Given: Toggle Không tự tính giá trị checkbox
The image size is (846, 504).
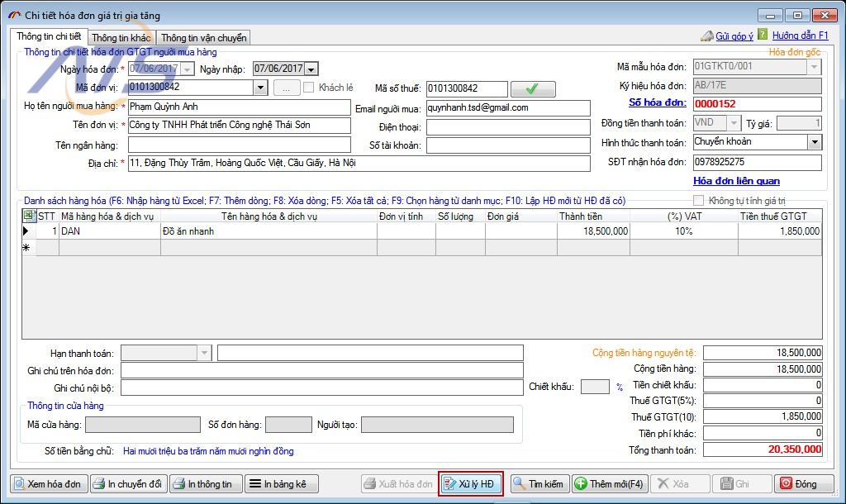Looking at the screenshot, I should tap(699, 201).
